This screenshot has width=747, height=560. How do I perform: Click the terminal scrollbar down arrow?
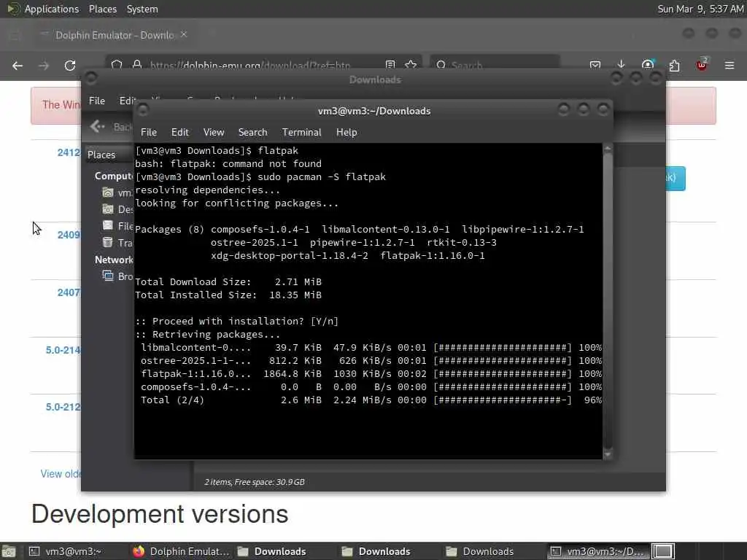click(608, 455)
